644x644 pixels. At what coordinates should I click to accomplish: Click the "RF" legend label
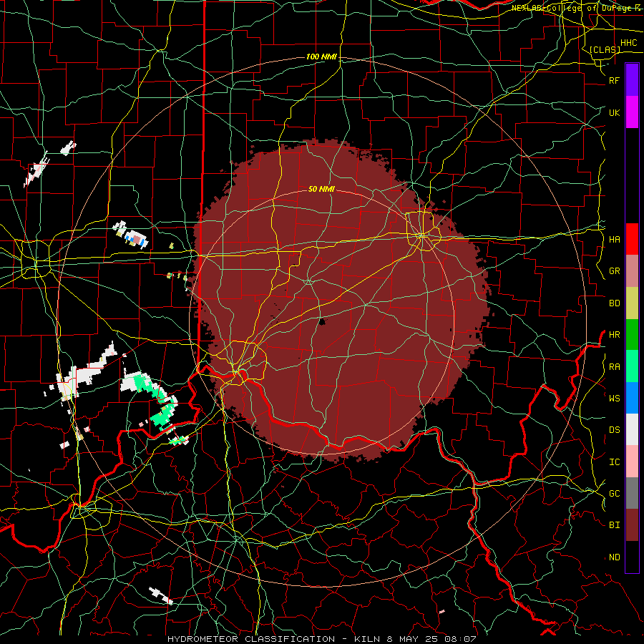click(614, 80)
